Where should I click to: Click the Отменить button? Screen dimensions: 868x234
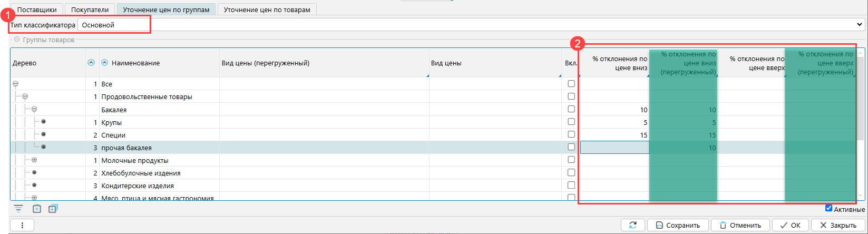pos(740,225)
